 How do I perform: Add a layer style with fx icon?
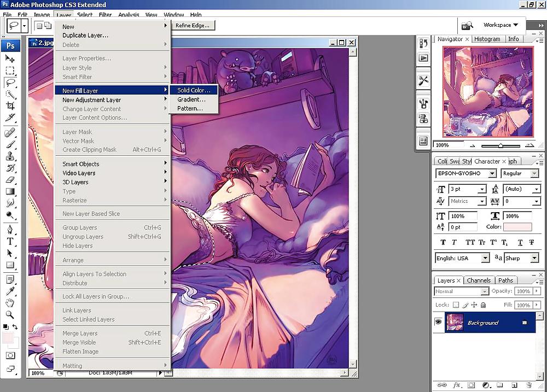[457, 385]
